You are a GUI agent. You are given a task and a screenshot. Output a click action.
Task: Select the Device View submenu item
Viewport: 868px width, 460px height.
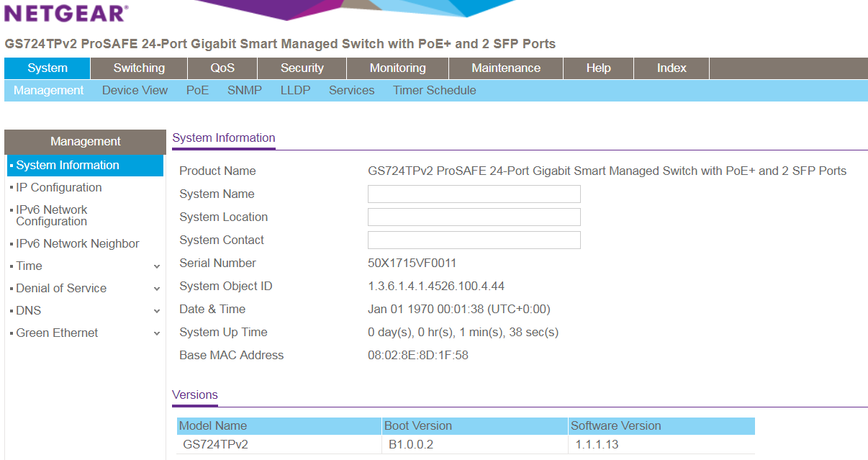click(135, 91)
